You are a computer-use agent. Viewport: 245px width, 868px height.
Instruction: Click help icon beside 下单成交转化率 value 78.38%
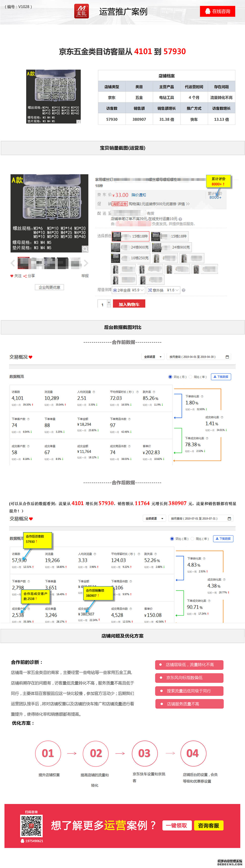pos(207,438)
